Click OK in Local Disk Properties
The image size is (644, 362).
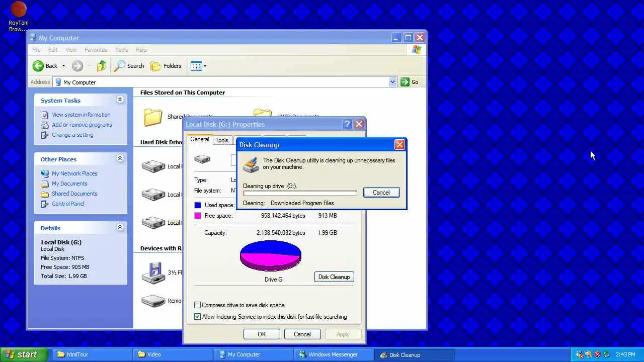tap(262, 334)
